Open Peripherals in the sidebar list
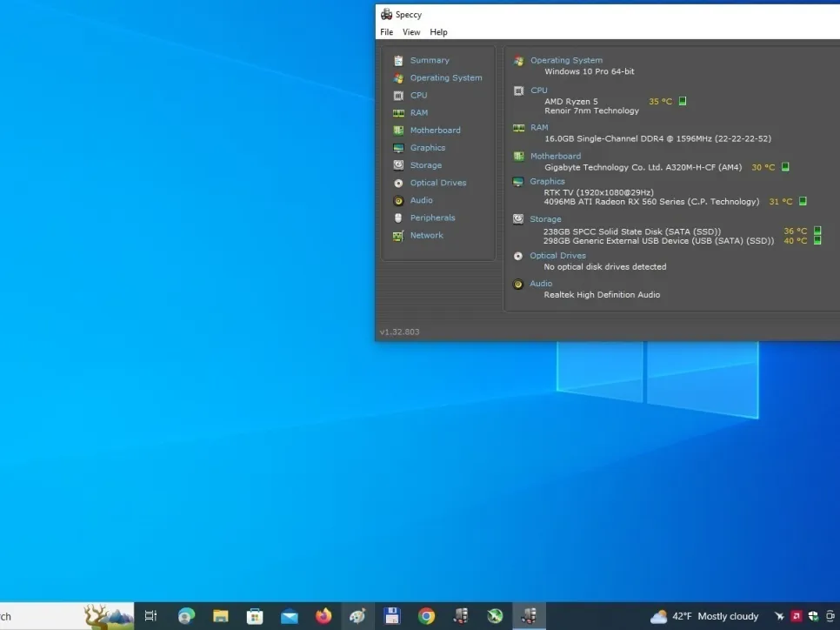Image resolution: width=840 pixels, height=630 pixels. (432, 218)
